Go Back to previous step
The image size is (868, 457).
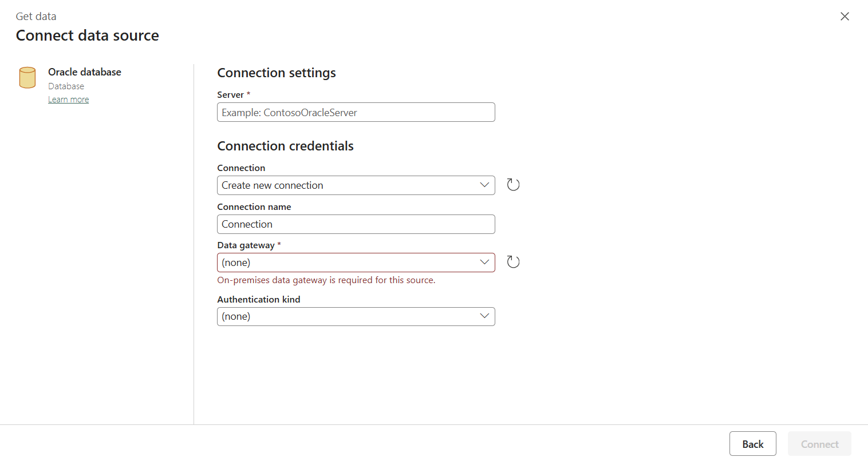point(753,444)
